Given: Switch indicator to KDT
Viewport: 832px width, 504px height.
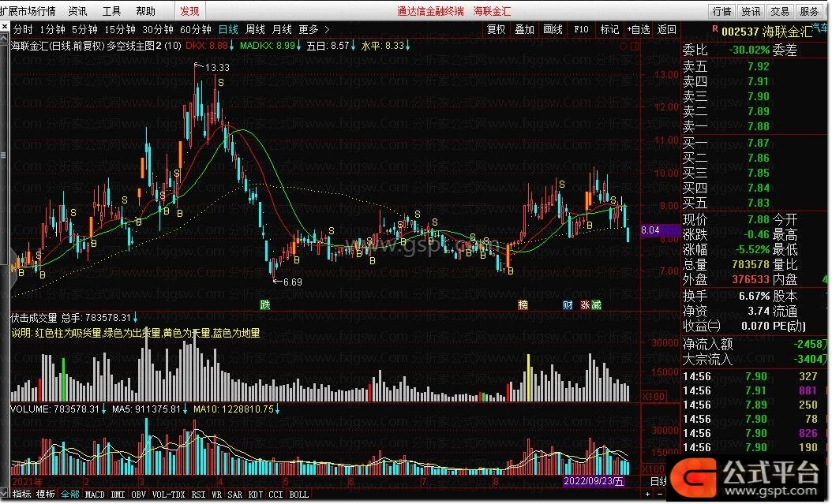Looking at the screenshot, I should tap(256, 495).
